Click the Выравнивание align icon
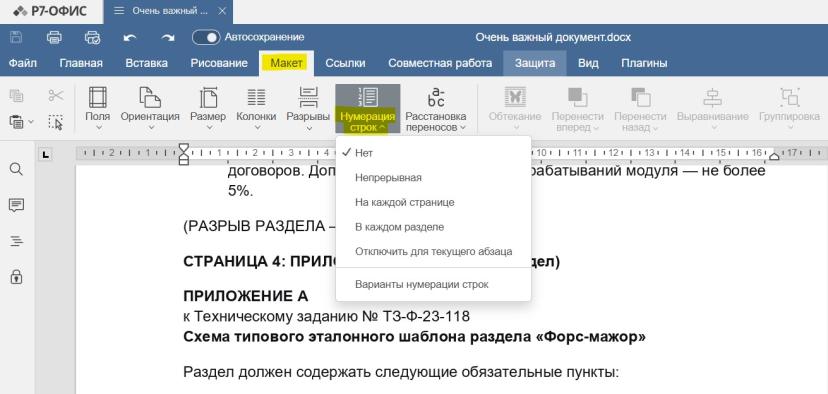This screenshot has width=828, height=394. [x=712, y=97]
